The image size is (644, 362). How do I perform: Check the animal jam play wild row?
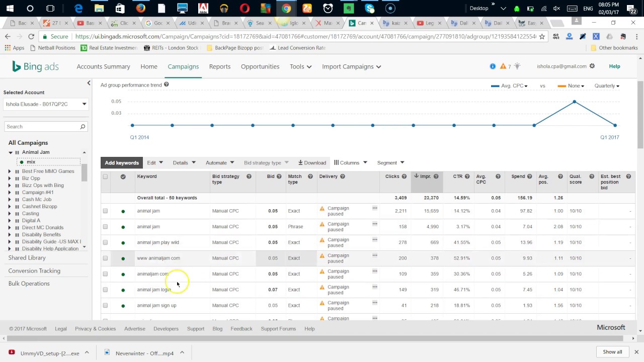[x=105, y=242]
